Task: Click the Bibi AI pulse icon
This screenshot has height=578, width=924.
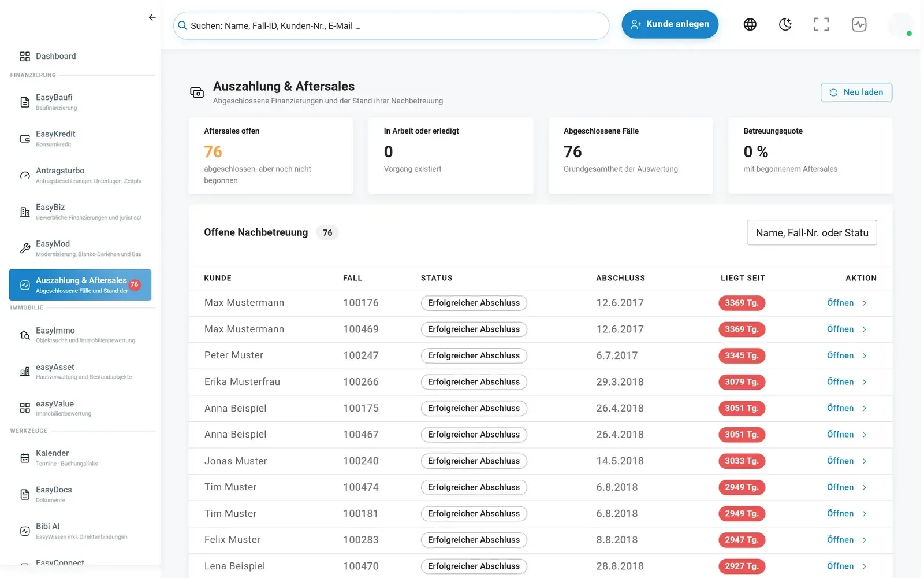Action: [x=25, y=531]
